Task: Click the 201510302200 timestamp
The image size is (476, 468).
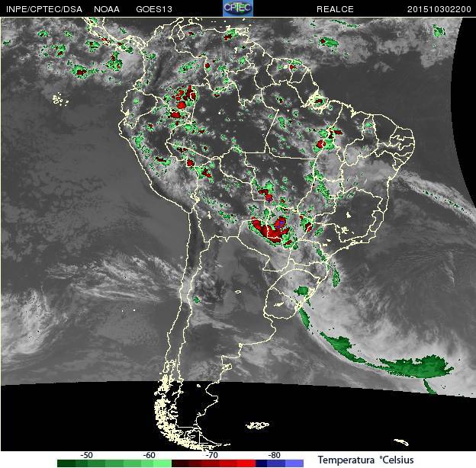Action: (439, 9)
